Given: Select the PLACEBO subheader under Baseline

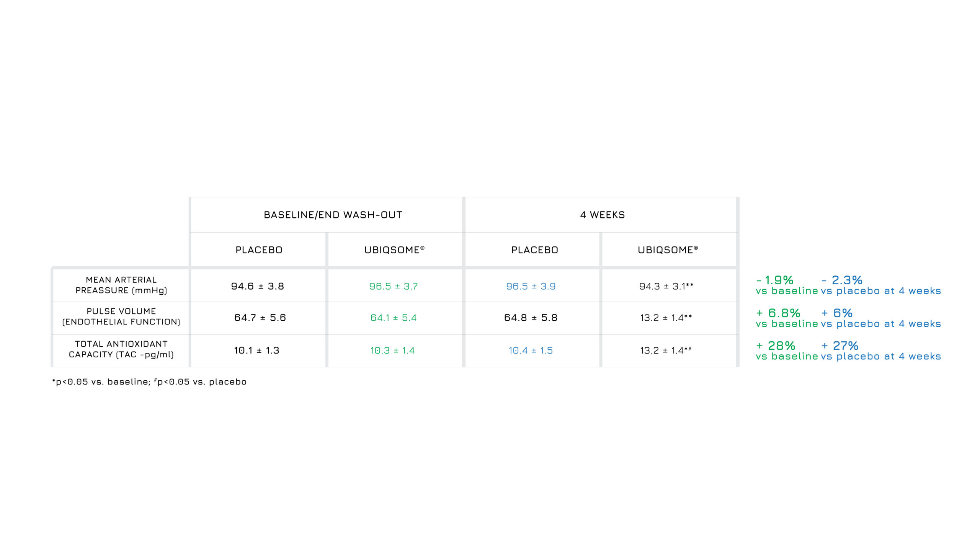Looking at the screenshot, I should [x=259, y=250].
